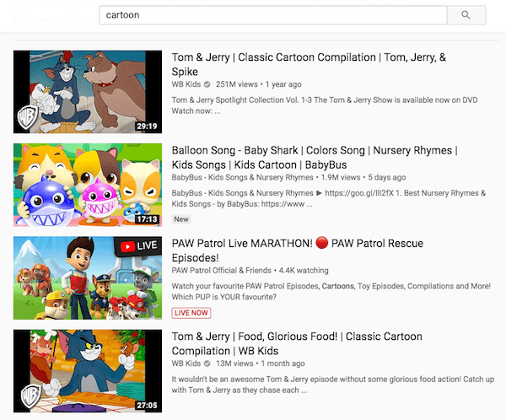
Task: Click the red LIVE badge on PAW Patrol thumbnail
Action: (x=140, y=246)
